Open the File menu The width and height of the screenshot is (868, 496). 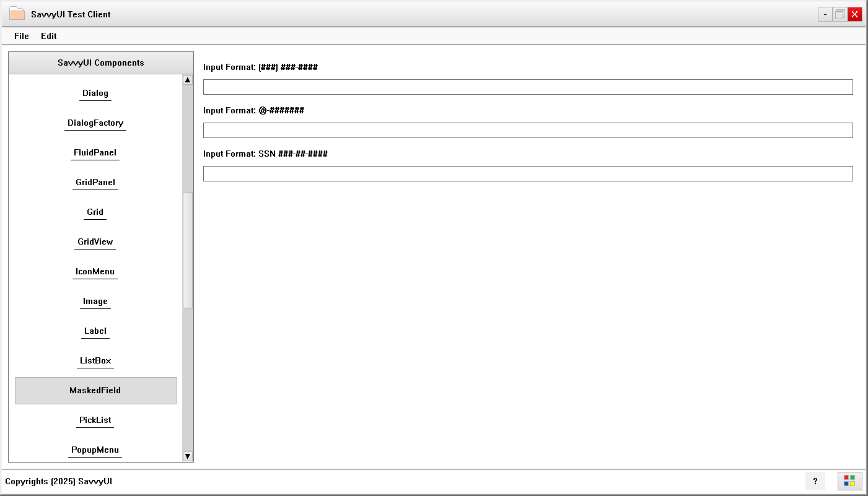click(21, 36)
